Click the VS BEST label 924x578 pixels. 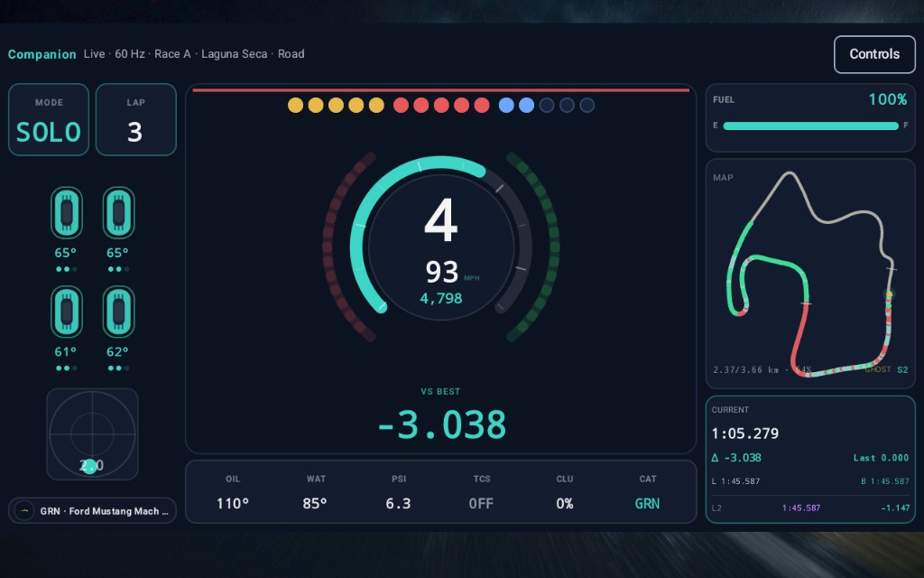(x=440, y=391)
